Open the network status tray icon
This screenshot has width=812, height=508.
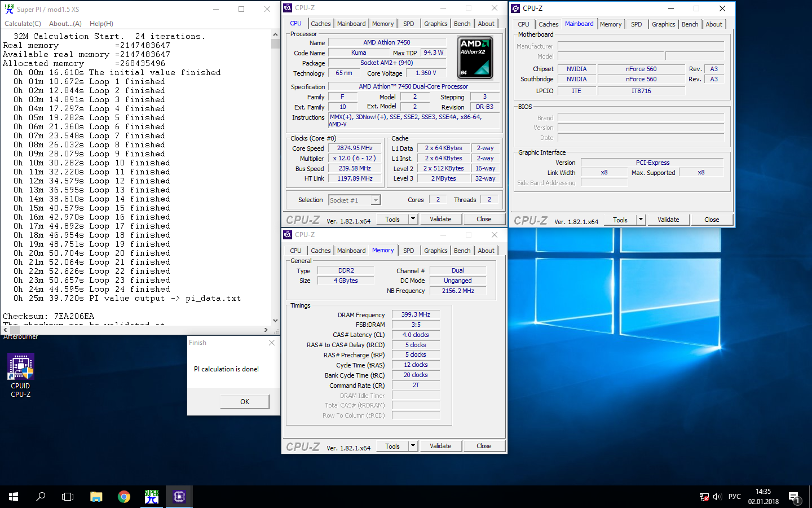click(704, 497)
